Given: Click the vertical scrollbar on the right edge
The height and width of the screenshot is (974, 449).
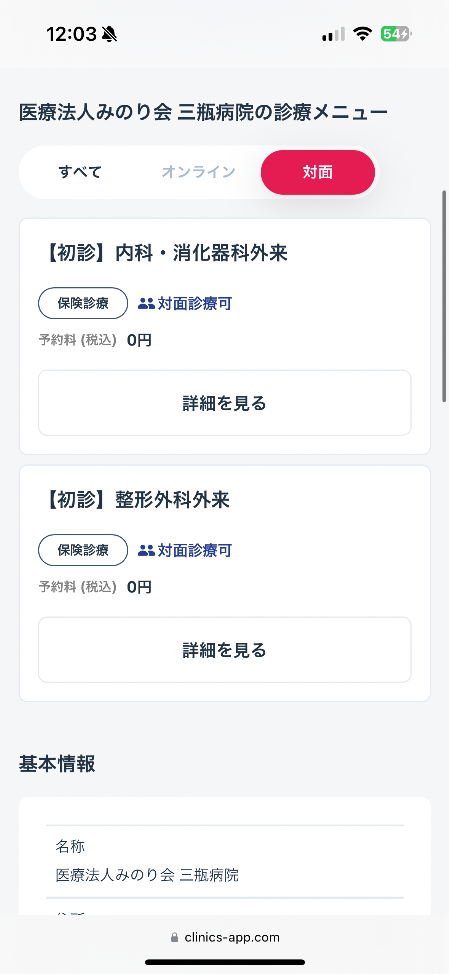Looking at the screenshot, I should coord(444,296).
